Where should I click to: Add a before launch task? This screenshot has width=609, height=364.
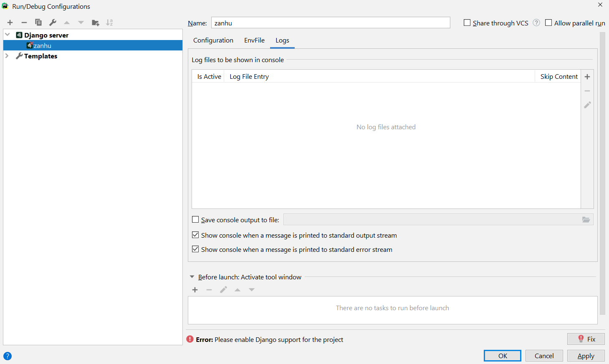[195, 290]
